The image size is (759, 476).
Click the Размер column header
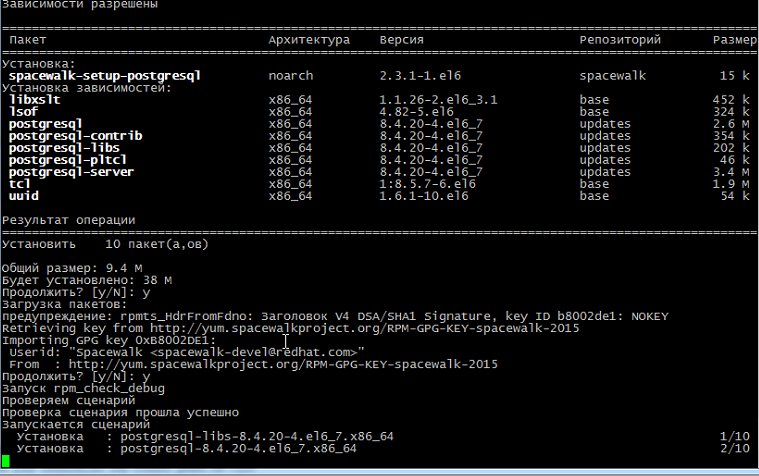[x=735, y=40]
